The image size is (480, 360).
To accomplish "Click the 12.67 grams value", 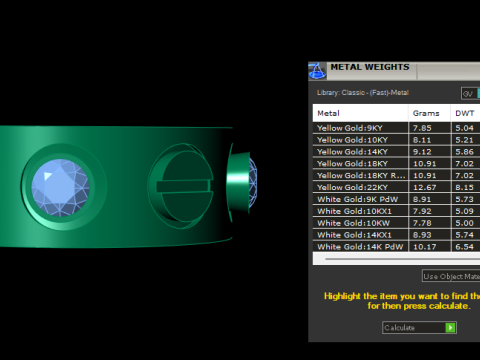I will coord(424,187).
